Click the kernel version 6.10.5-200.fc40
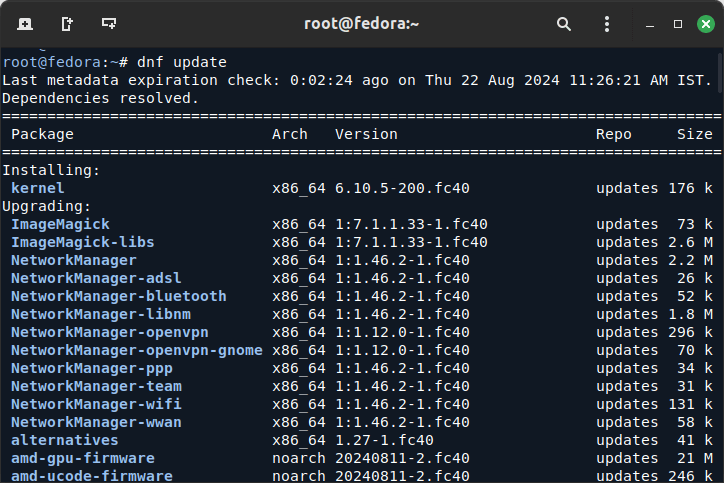Image resolution: width=724 pixels, height=483 pixels. [x=402, y=188]
